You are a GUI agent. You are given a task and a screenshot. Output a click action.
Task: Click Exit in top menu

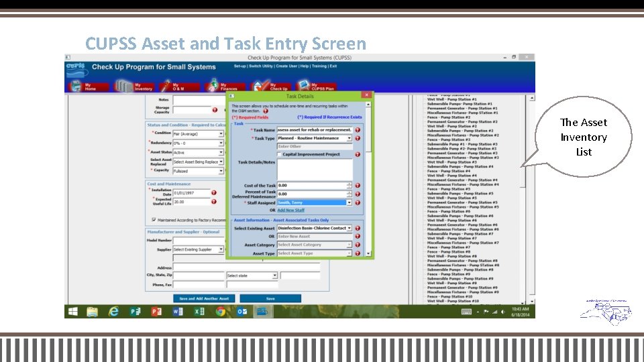pos(333,66)
